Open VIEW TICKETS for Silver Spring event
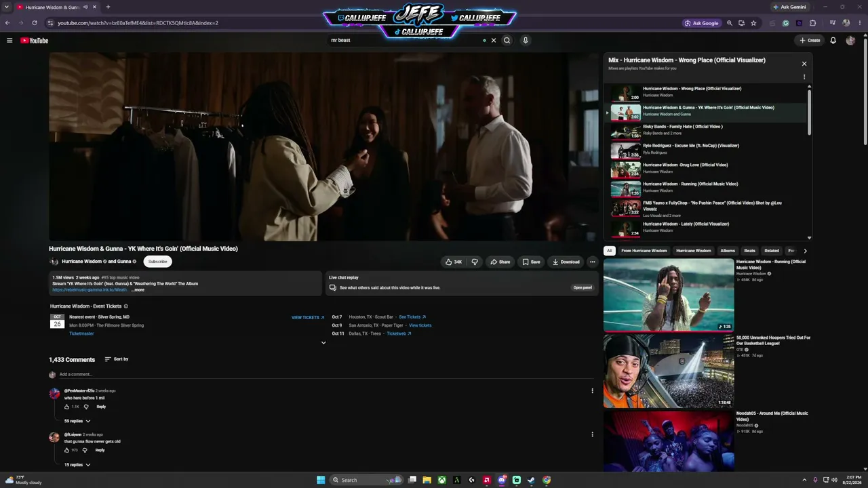The width and height of the screenshot is (868, 488). [308, 317]
